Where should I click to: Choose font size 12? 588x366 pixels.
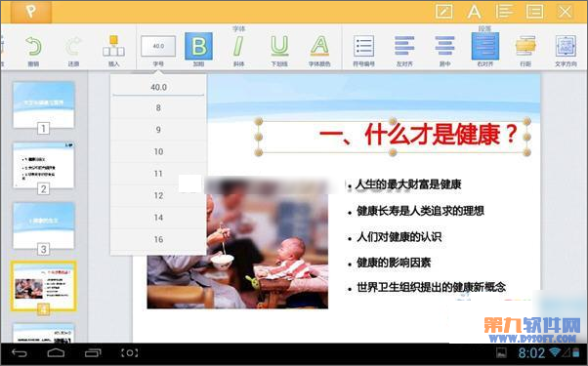(158, 195)
